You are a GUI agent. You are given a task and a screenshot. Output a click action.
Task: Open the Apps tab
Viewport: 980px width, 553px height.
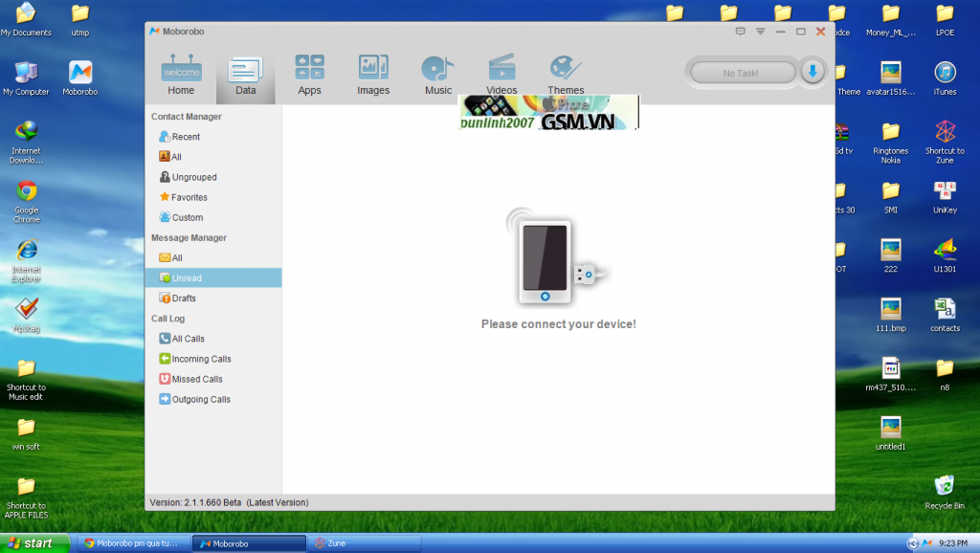pyautogui.click(x=309, y=75)
